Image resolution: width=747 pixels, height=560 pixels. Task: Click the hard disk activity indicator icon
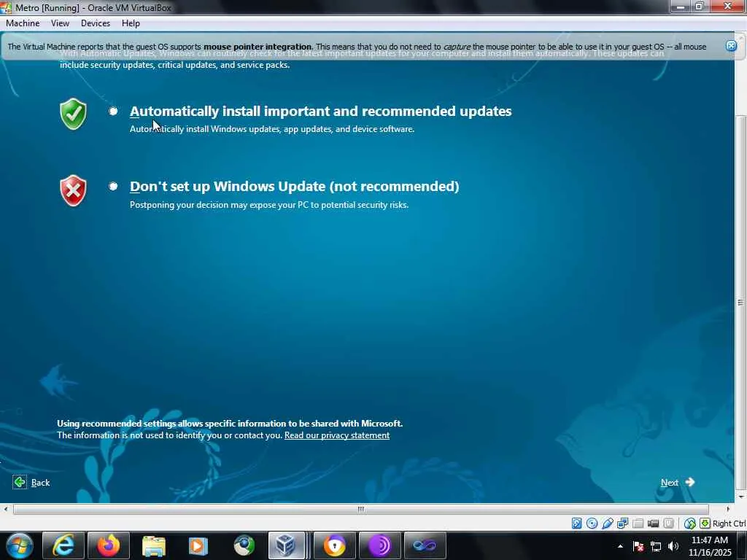coord(576,524)
